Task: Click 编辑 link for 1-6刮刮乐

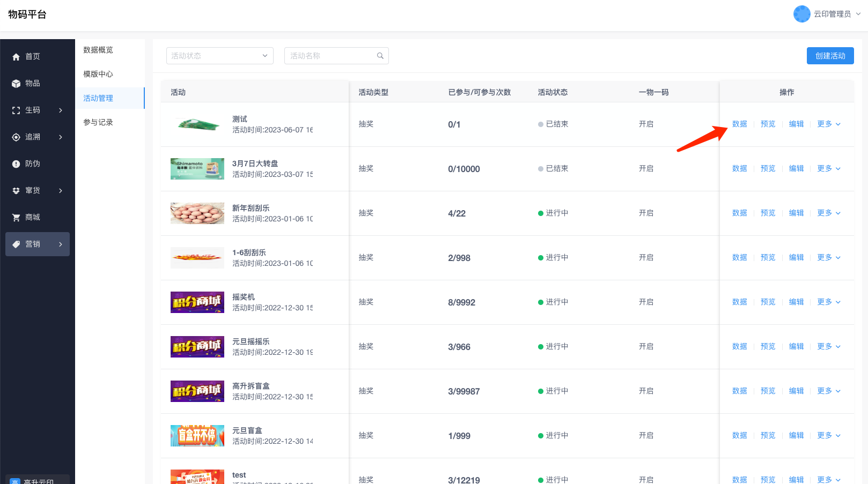Action: click(797, 257)
